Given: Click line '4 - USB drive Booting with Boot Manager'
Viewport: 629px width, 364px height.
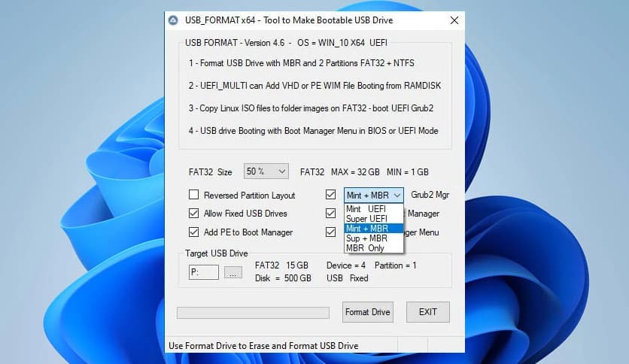Looking at the screenshot, I should [314, 131].
